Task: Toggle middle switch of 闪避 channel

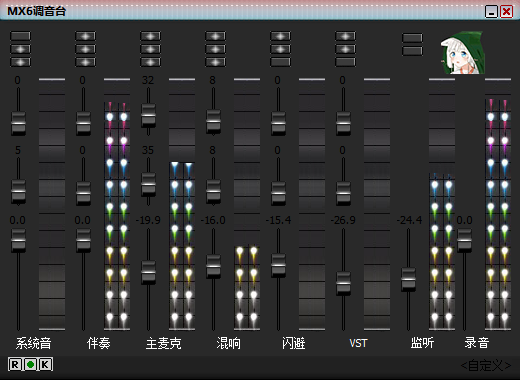Action: [280, 49]
